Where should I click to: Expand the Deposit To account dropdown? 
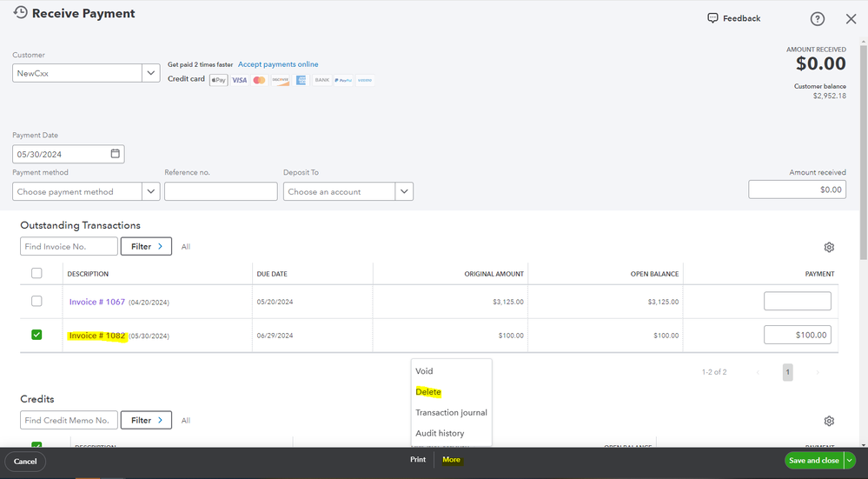[404, 191]
